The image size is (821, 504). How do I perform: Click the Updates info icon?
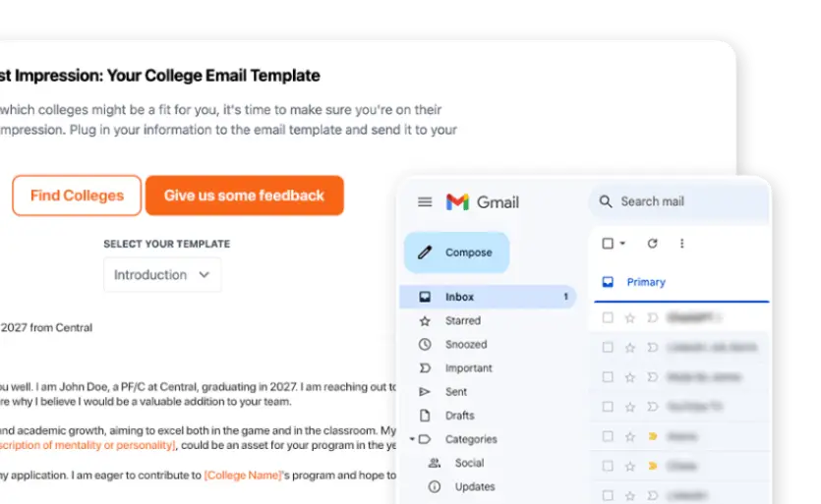434,486
